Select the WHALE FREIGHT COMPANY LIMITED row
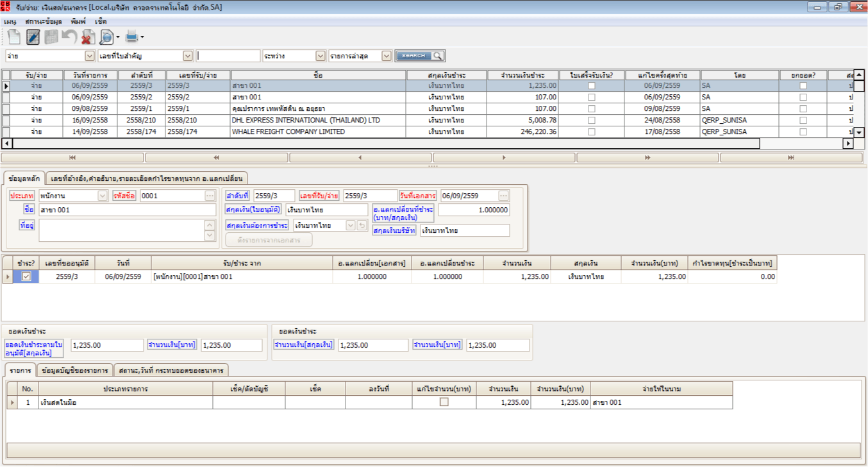 (428, 132)
